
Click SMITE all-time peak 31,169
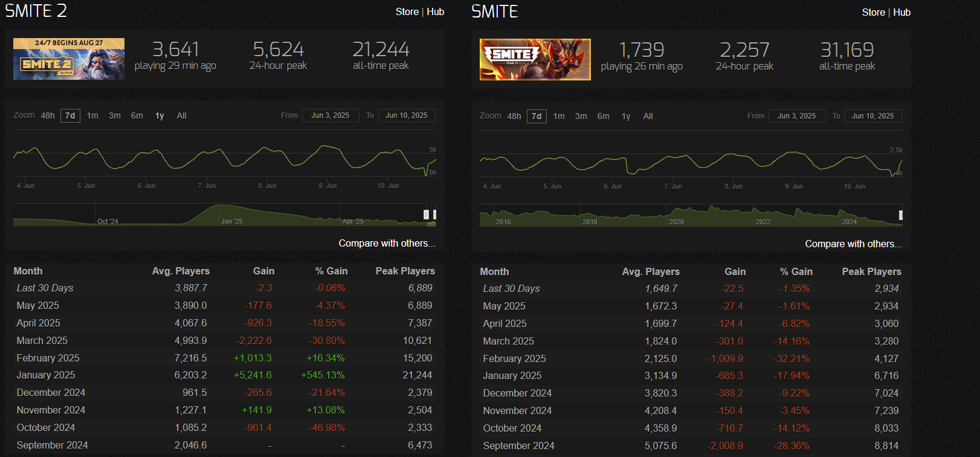pyautogui.click(x=847, y=50)
